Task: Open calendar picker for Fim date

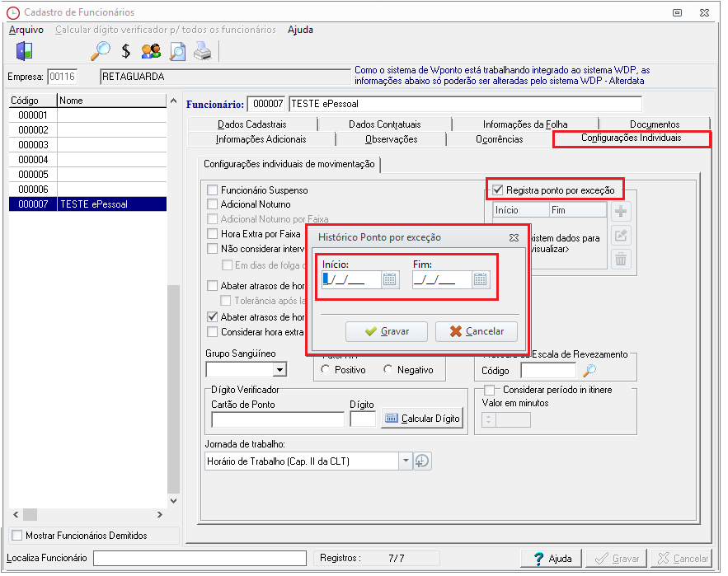Action: (x=481, y=279)
